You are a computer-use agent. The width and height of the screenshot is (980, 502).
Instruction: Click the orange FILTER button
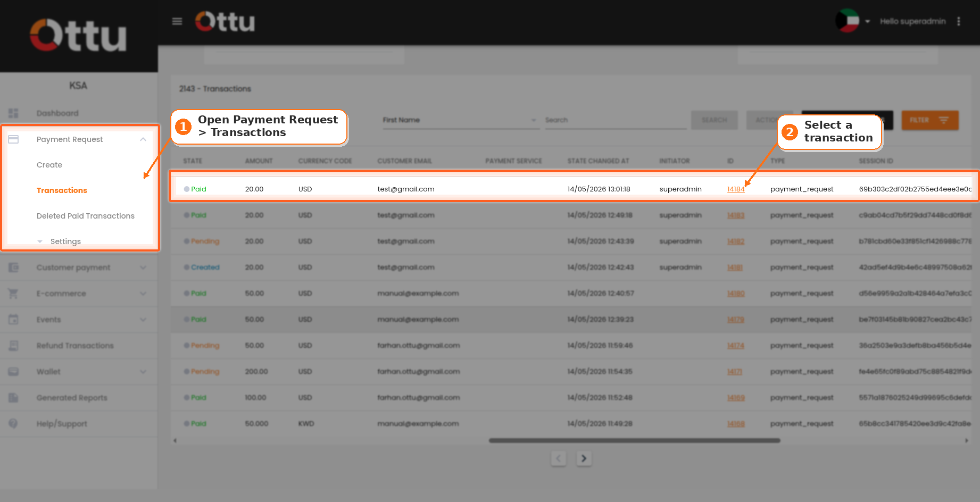(x=930, y=120)
